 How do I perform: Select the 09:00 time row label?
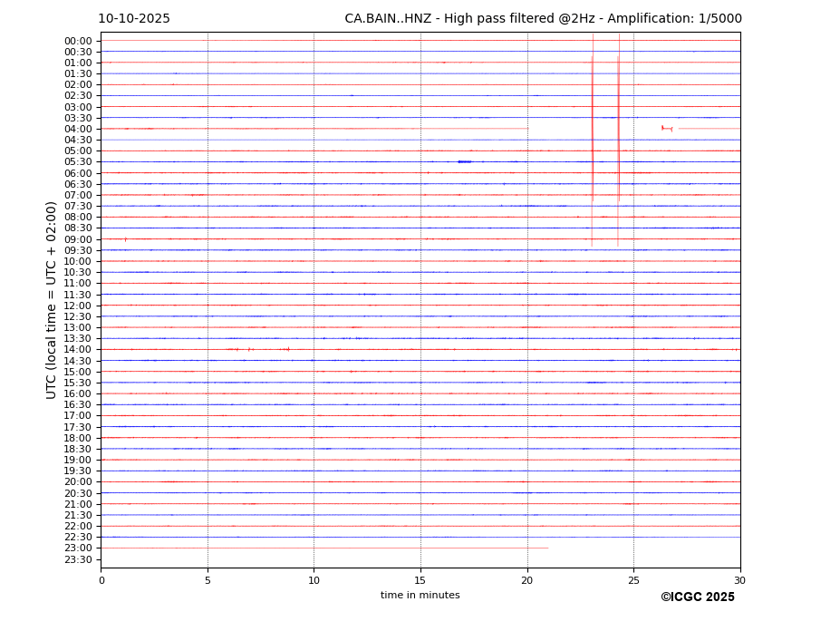click(78, 239)
